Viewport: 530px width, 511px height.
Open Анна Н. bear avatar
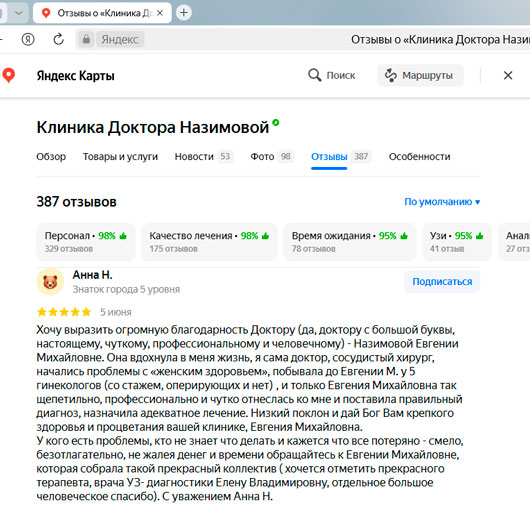[x=50, y=282]
